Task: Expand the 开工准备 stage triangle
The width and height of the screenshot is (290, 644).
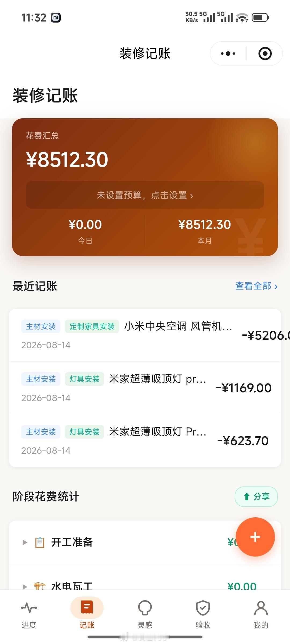Action: click(25, 542)
